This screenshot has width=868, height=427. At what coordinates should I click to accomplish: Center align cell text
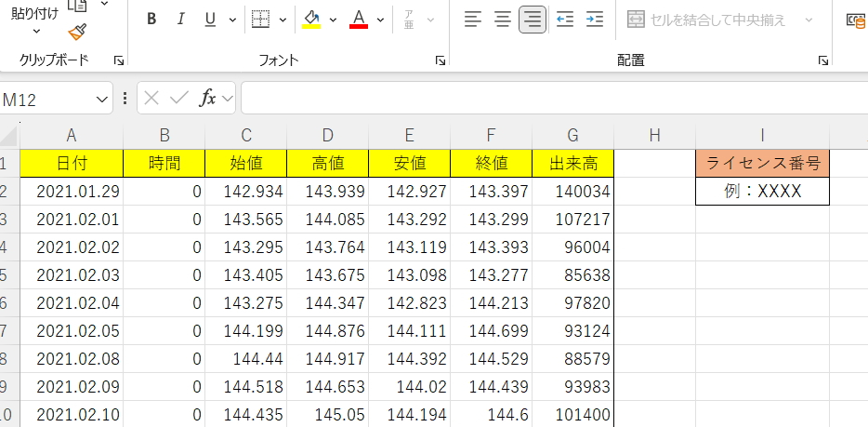click(502, 20)
